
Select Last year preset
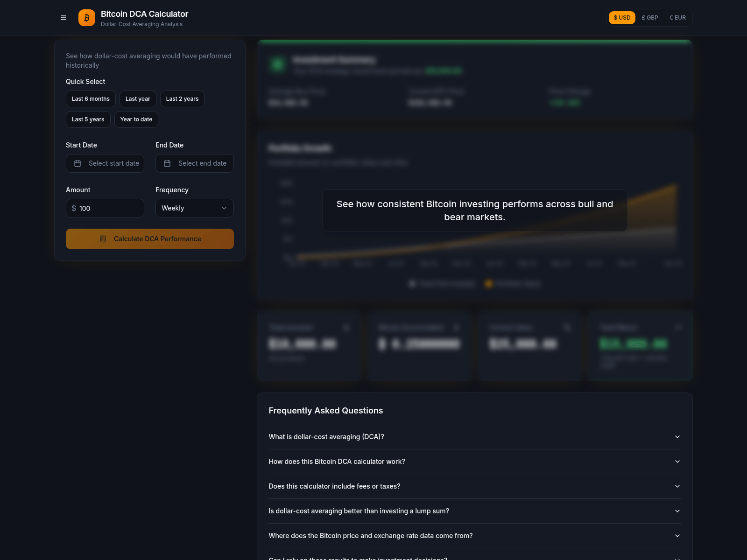138,99
